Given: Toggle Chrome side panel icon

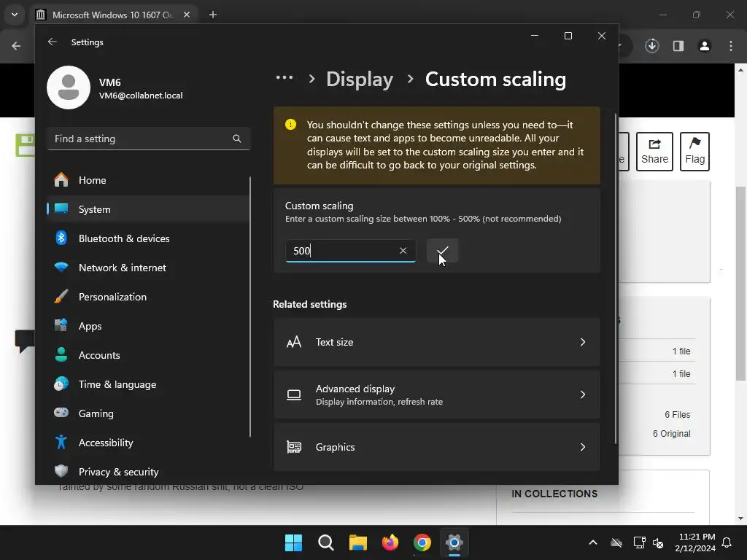Looking at the screenshot, I should pyautogui.click(x=678, y=46).
